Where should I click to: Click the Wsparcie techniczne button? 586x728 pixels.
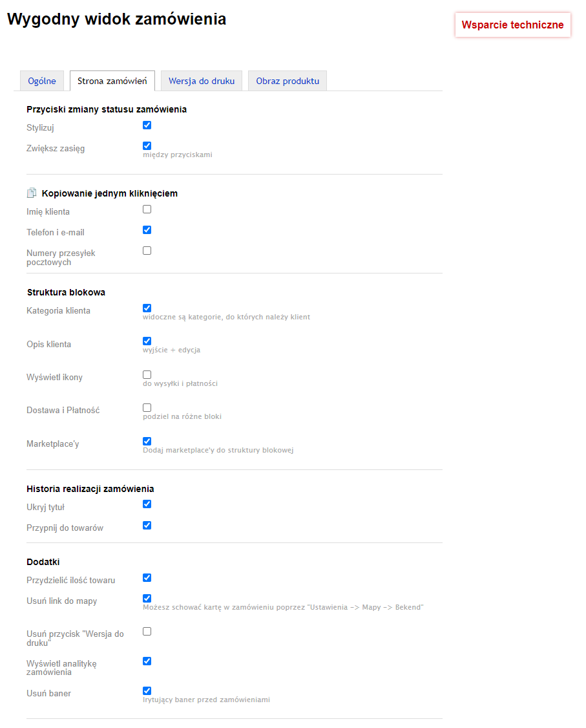click(512, 25)
